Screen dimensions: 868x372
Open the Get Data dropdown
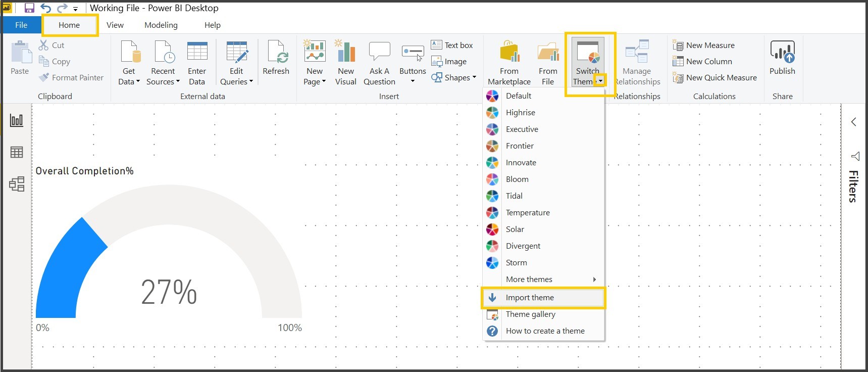click(129, 63)
